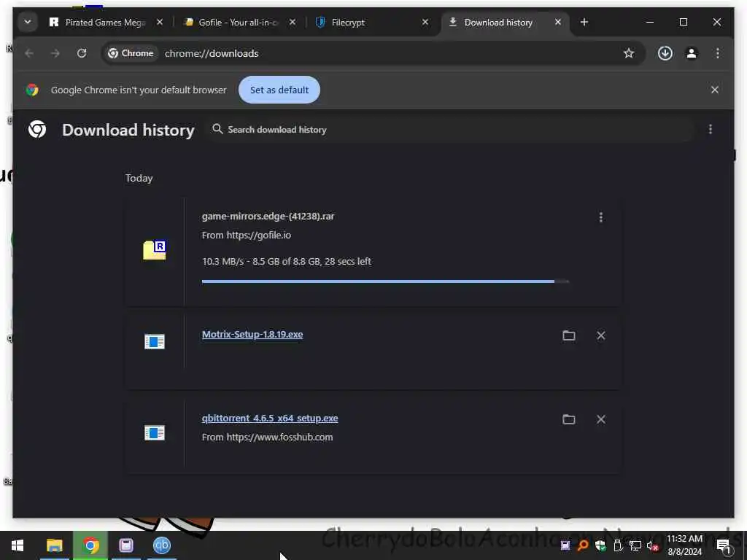Click the download progress bar for game-mirrors rar
The image size is (747, 560).
385,281
